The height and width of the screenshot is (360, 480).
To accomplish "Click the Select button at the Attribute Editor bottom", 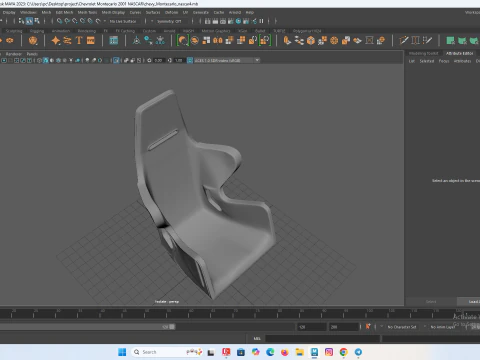I will click(x=431, y=301).
